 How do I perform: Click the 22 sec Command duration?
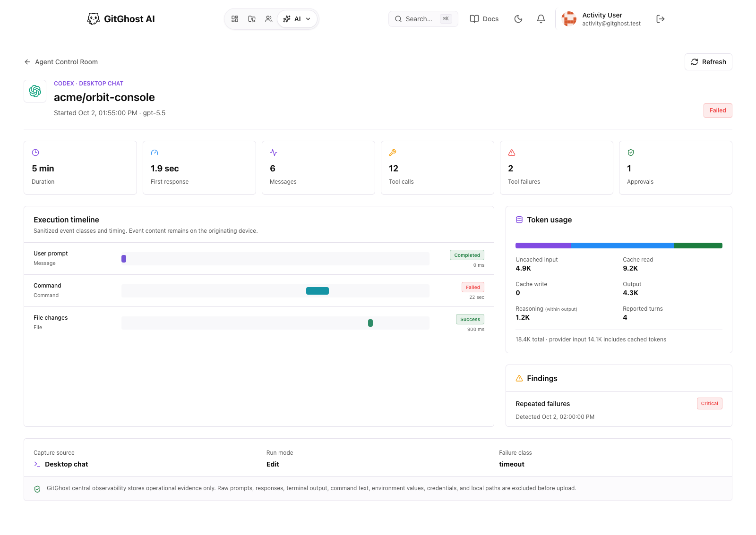[477, 297]
